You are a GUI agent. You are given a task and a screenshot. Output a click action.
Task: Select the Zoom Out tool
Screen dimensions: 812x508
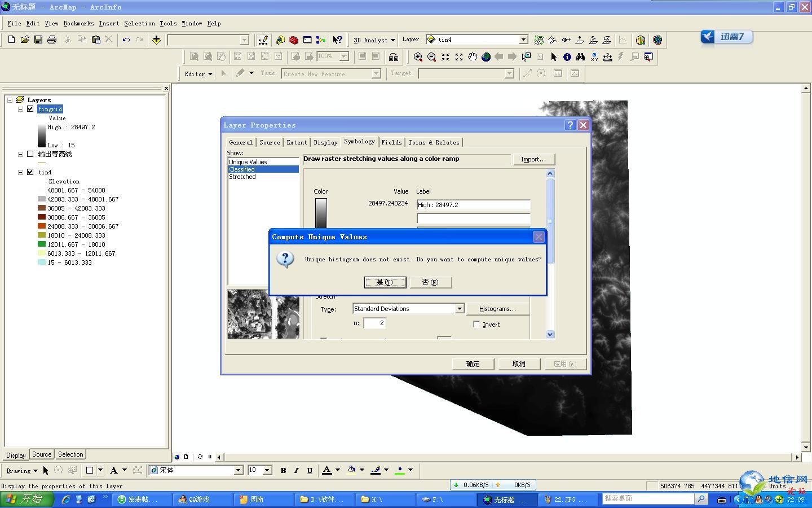click(x=431, y=57)
